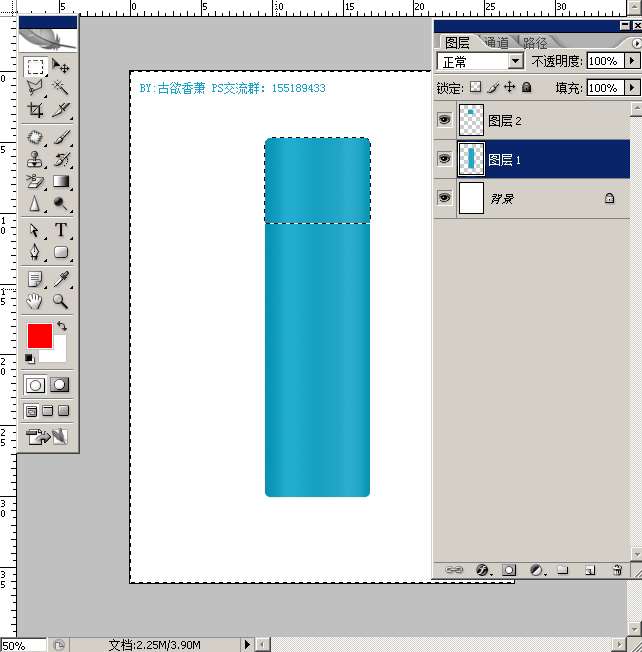642x652 pixels.
Task: Toggle visibility of 图层 1
Action: pyautogui.click(x=445, y=159)
